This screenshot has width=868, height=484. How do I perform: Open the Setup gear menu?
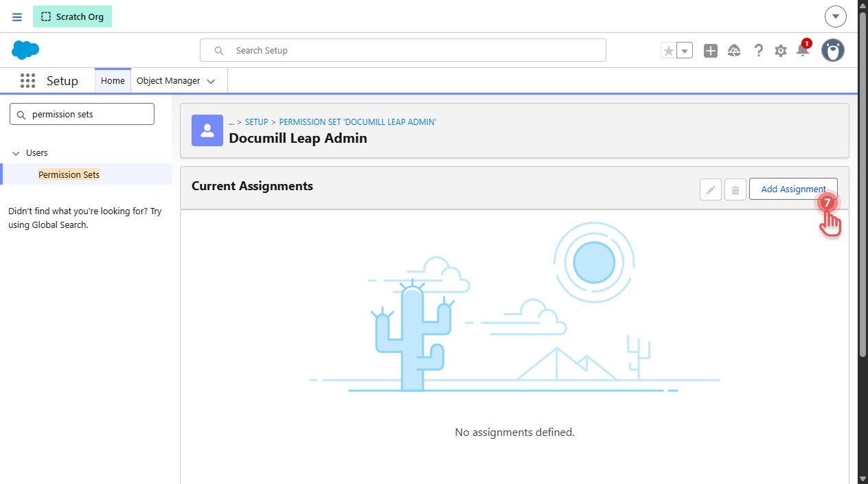[x=781, y=50]
